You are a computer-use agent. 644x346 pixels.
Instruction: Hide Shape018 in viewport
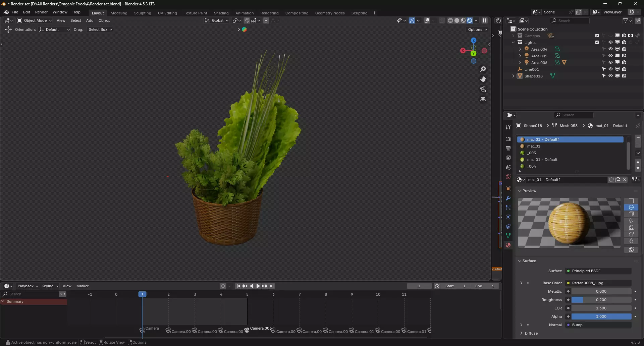click(x=610, y=76)
